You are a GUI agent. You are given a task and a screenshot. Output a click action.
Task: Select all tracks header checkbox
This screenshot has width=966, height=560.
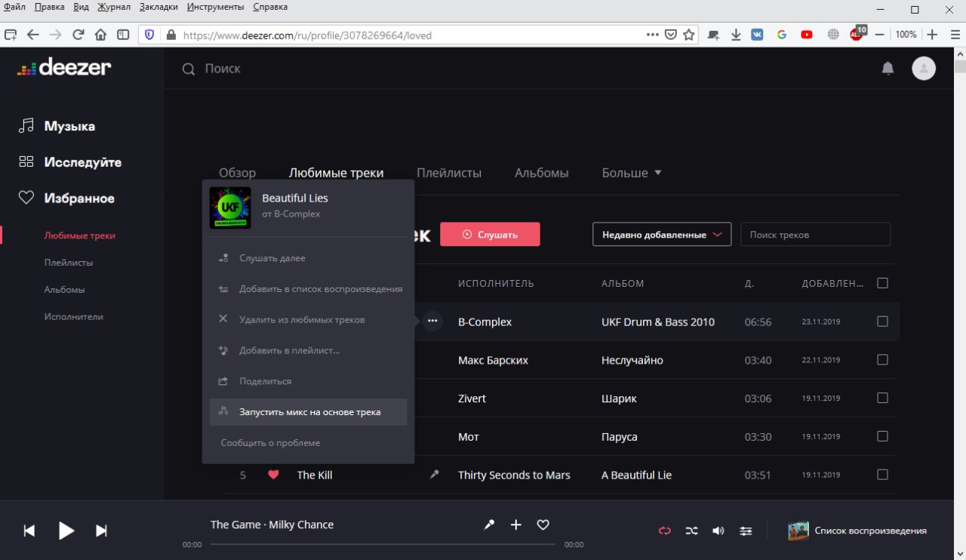882,283
